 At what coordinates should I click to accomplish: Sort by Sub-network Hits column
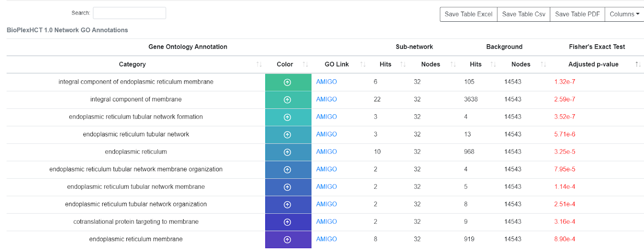[x=403, y=64]
